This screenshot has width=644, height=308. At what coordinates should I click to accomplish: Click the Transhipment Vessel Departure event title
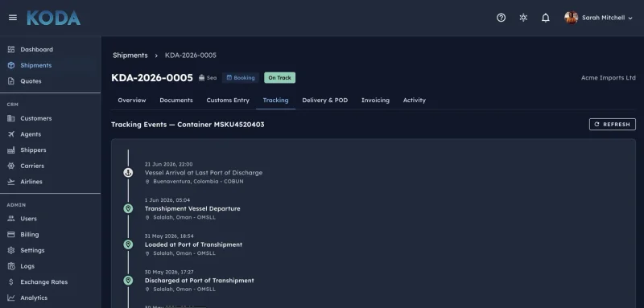[192, 209]
